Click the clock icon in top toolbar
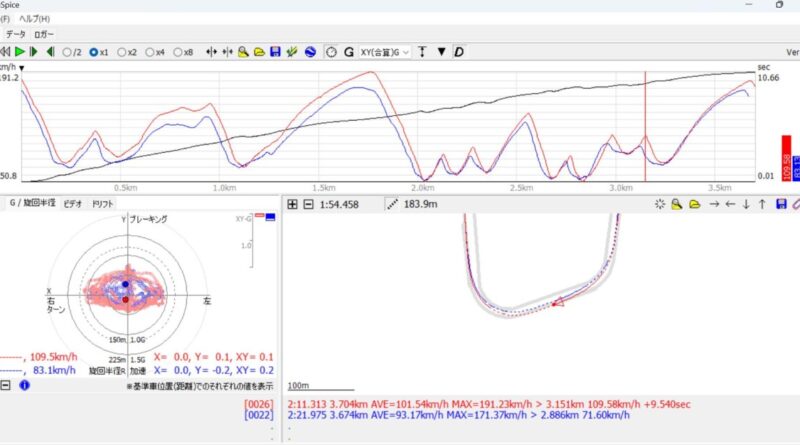800x445 pixels. tap(331, 51)
